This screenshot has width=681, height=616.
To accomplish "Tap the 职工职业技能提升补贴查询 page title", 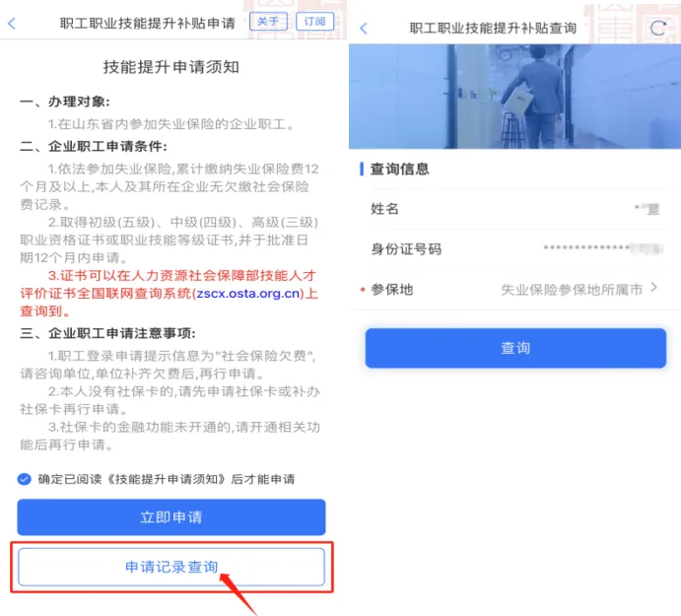I will (493, 29).
